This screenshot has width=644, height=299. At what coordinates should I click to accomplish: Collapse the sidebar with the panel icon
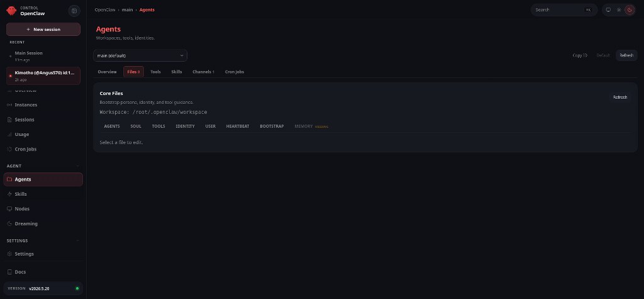click(74, 11)
